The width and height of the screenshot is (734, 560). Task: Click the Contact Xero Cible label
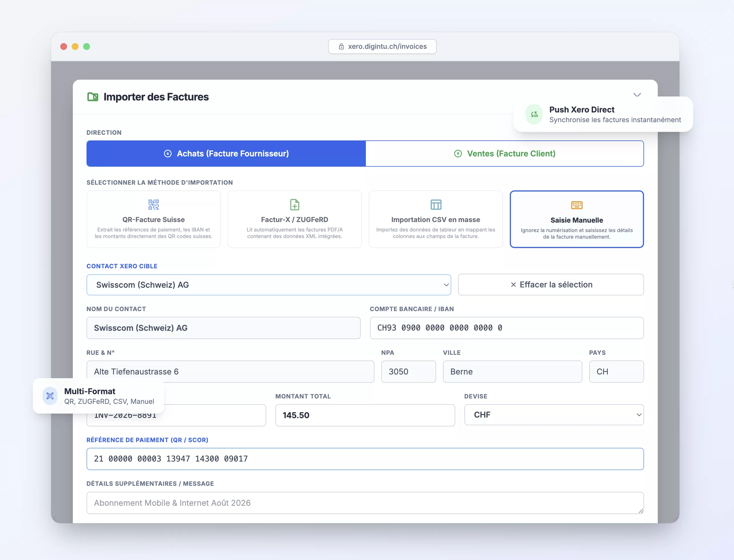tap(122, 266)
